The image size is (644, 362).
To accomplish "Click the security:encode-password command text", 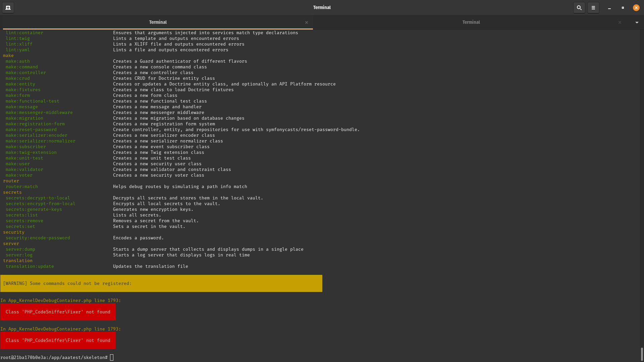I will coord(38,238).
